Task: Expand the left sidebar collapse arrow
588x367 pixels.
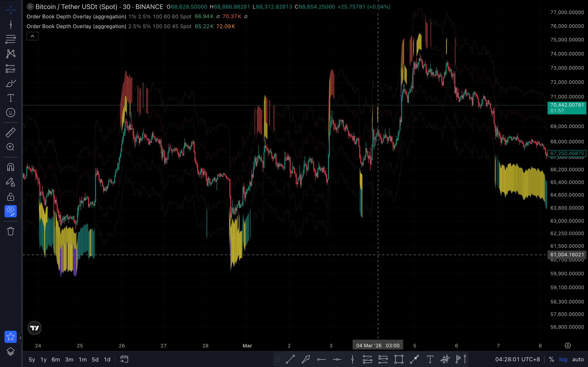Action: [20, 338]
